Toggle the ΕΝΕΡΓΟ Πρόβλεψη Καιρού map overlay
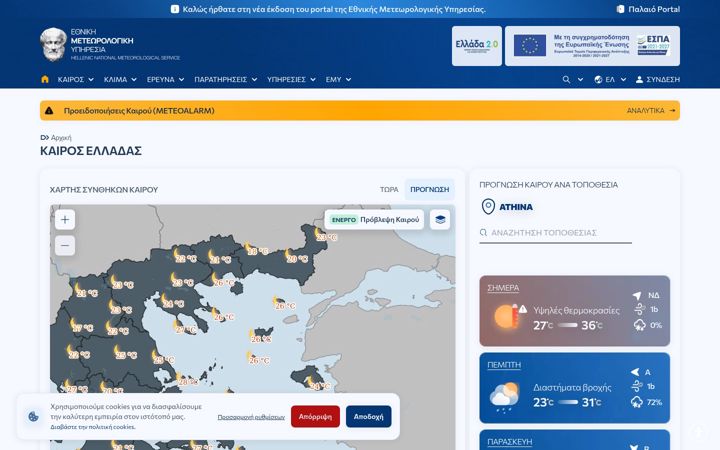 pyautogui.click(x=374, y=219)
